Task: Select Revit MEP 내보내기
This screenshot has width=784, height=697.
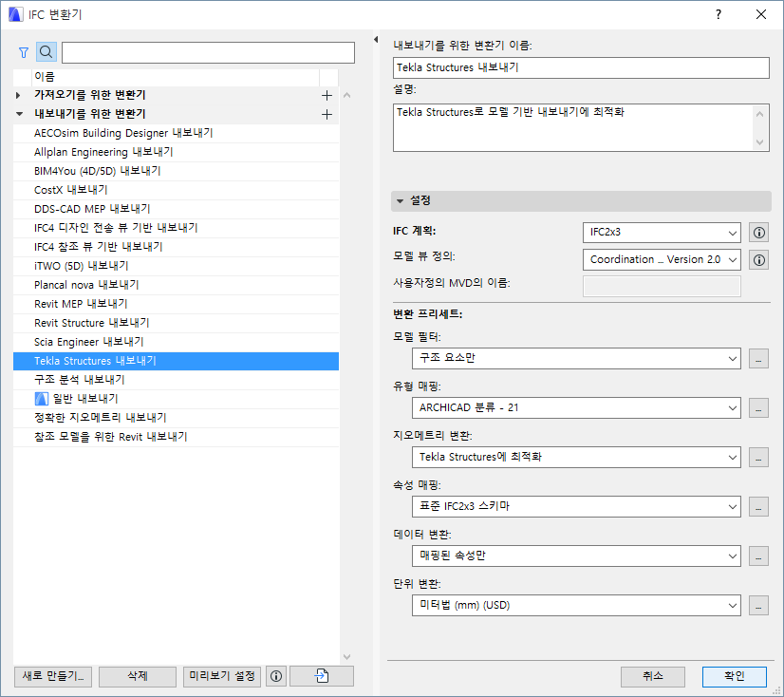Action: click(176, 304)
